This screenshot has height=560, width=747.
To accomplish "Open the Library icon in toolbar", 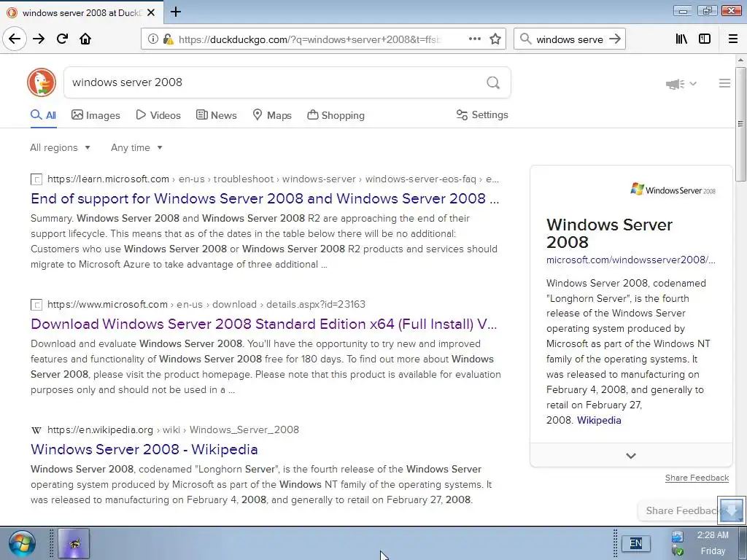I will coord(681,39).
